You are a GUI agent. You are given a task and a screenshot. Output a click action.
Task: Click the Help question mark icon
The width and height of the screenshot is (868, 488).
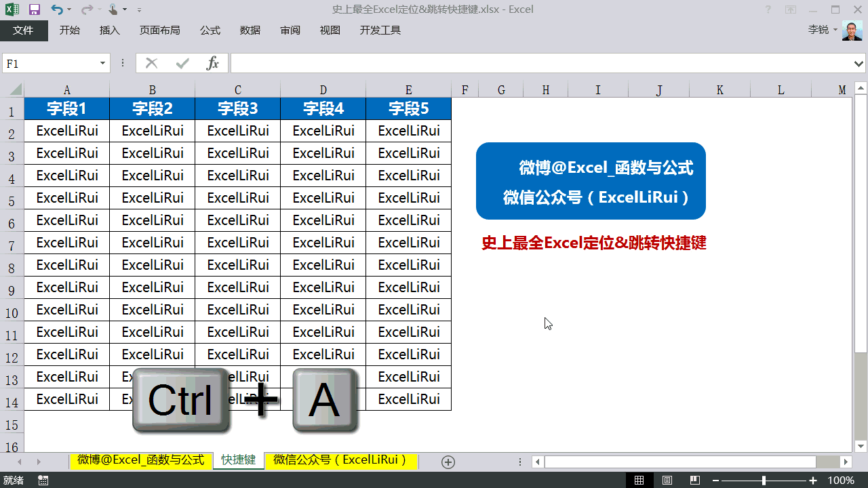(x=768, y=9)
